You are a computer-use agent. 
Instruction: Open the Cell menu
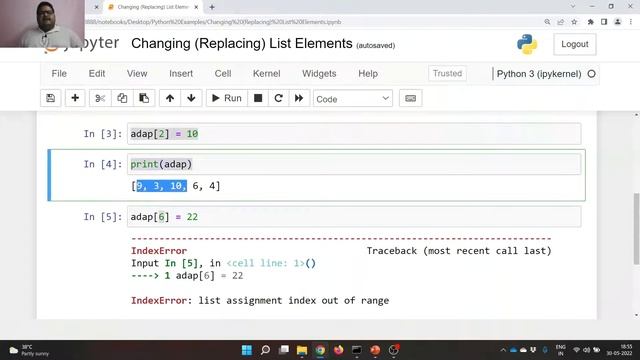click(223, 73)
